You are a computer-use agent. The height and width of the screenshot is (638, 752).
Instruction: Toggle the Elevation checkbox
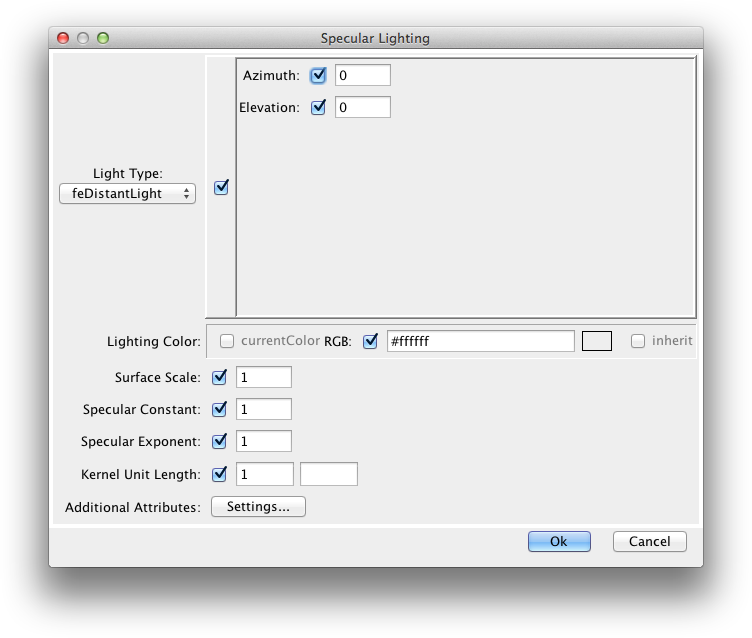coord(319,107)
